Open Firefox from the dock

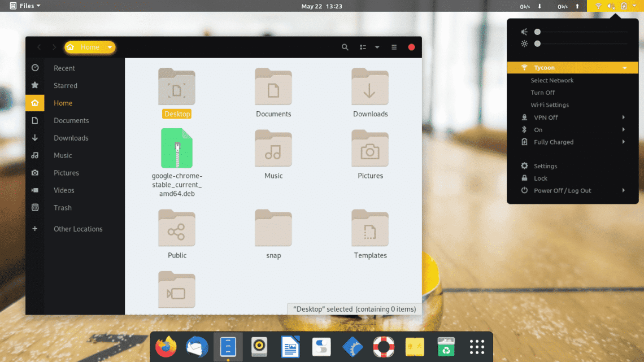(166, 347)
